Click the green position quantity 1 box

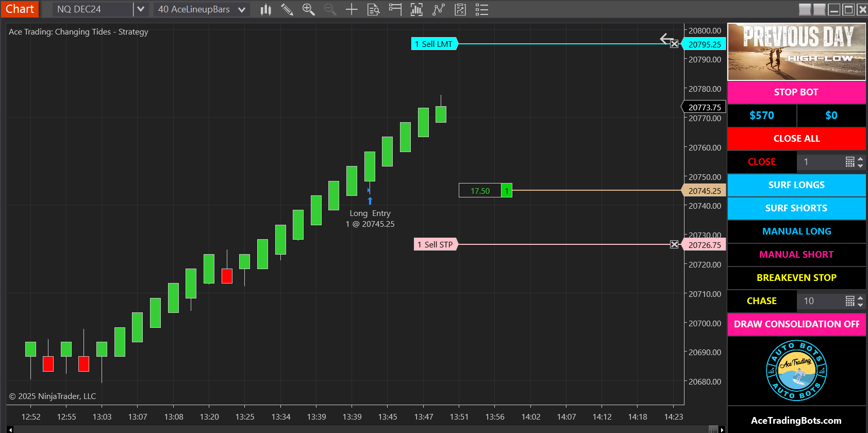click(507, 191)
